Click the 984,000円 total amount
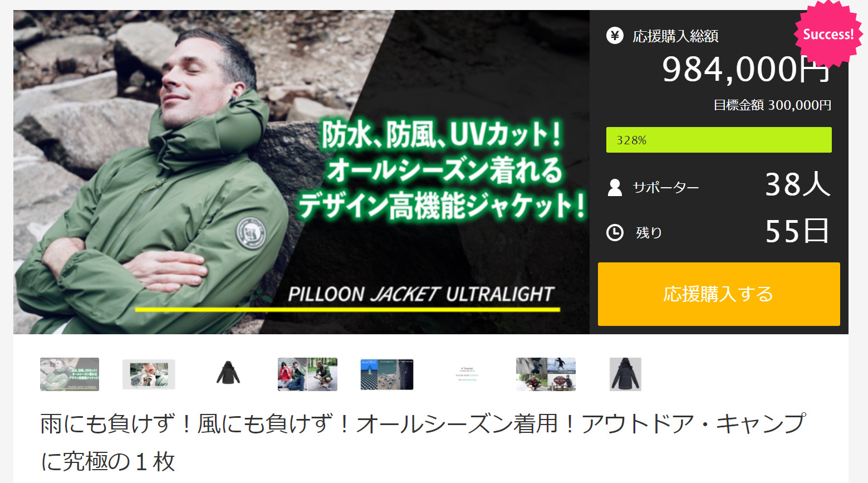 click(x=746, y=70)
